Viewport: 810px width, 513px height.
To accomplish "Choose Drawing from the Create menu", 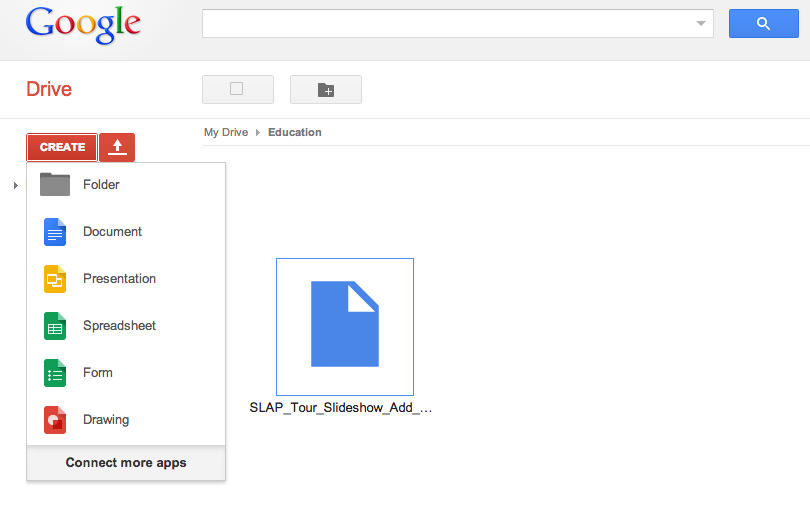I will (x=126, y=419).
